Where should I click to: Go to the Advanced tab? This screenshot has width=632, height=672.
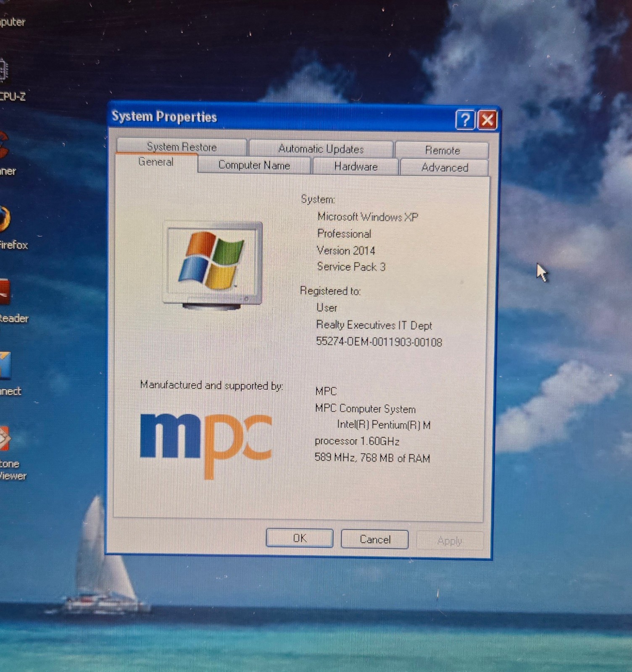445,168
